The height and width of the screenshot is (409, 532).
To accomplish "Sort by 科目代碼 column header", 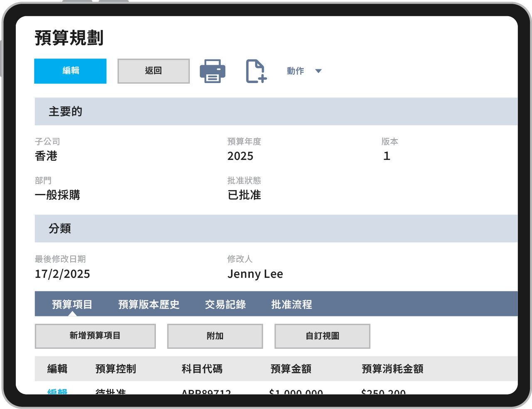I will pyautogui.click(x=202, y=369).
